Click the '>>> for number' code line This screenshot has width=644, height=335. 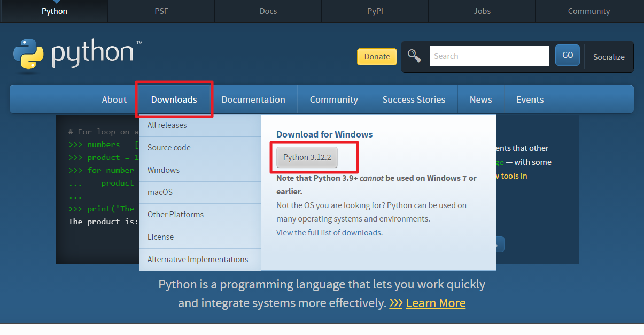pyautogui.click(x=101, y=170)
